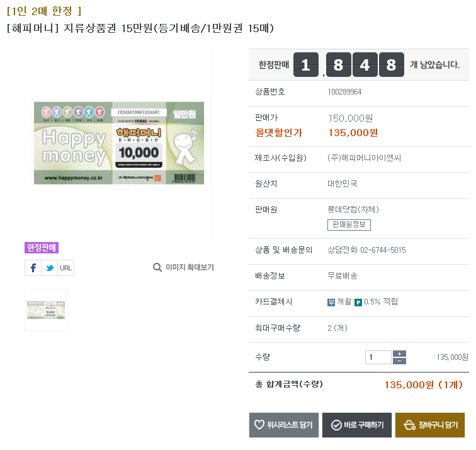This screenshot has width=476, height=450.
Task: Open enlarged image view (이미지 확대보기)
Action: coord(183,267)
